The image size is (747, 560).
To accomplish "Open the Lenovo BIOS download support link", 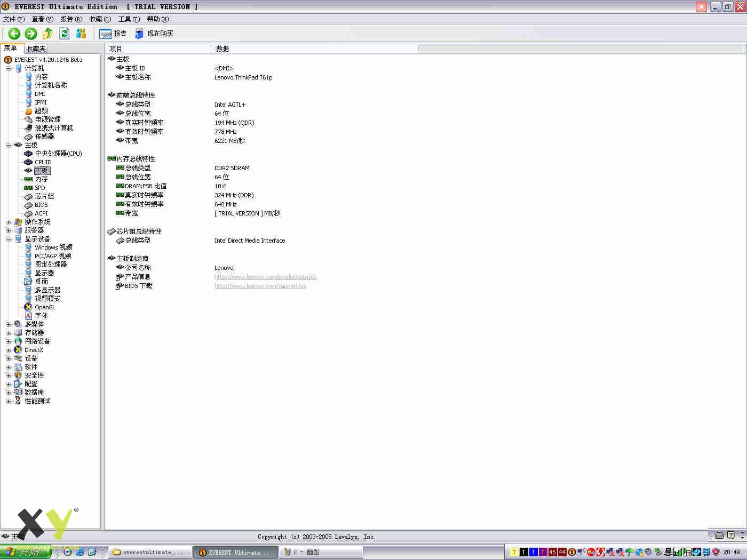I will (260, 286).
